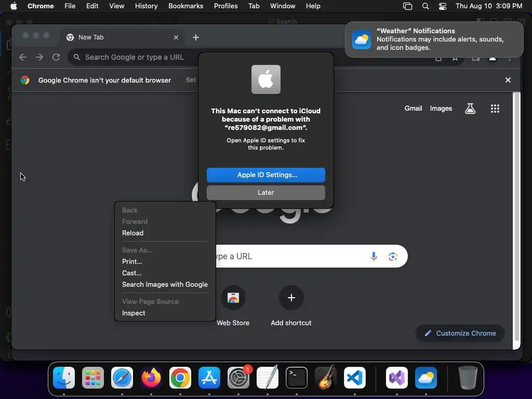
Task: Open the Profiles menu
Action: point(225,6)
